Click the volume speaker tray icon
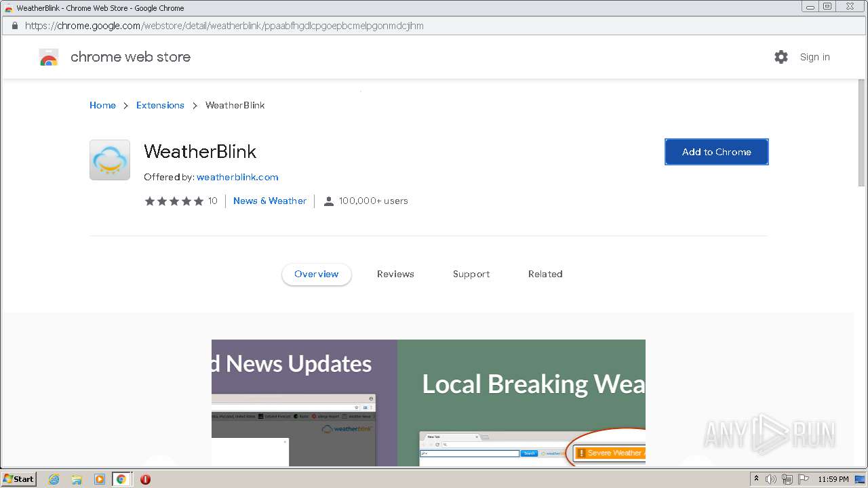This screenshot has height=488, width=868. coord(771,479)
